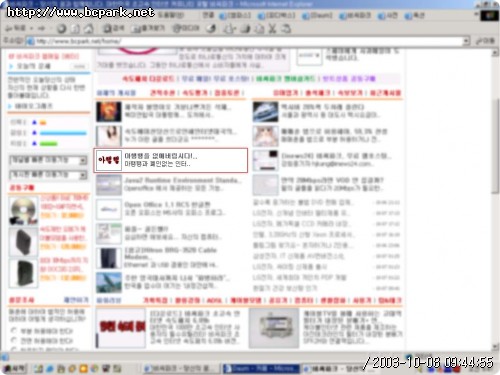The height and width of the screenshot is (375, 500).
Task: Open the first sidebar select dropdown
Action: click(x=48, y=160)
